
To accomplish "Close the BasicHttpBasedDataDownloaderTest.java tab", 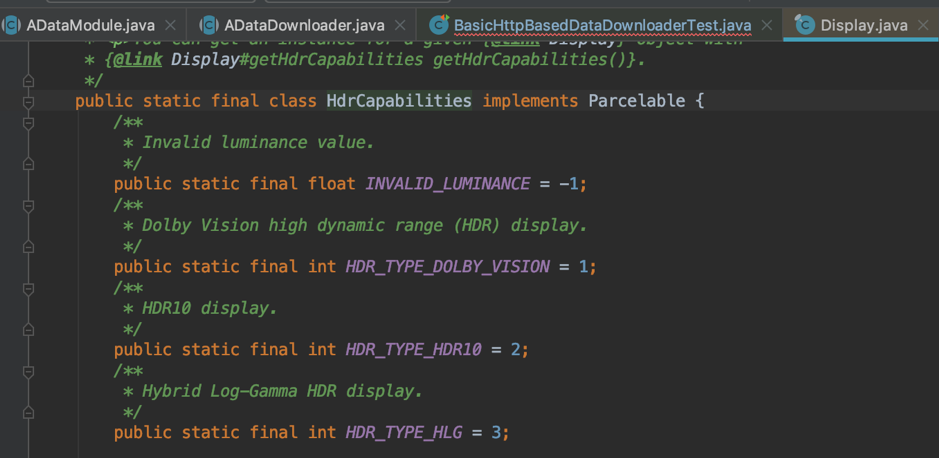I will pos(767,25).
